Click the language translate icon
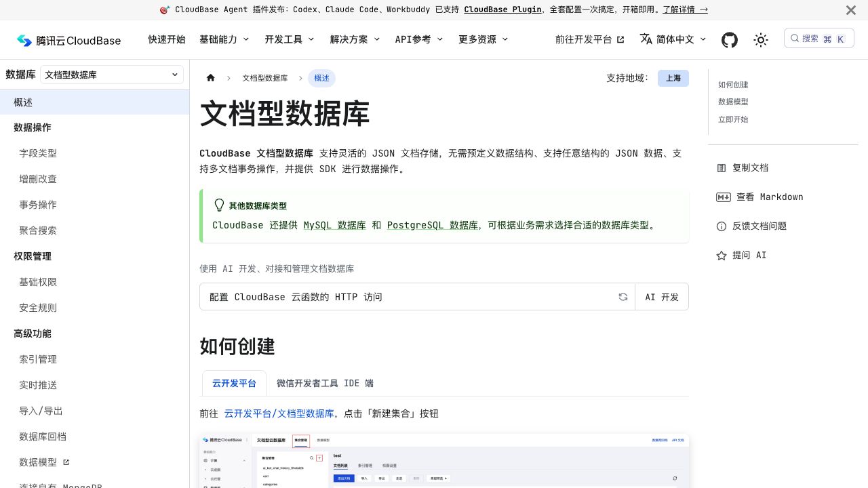 coord(646,39)
